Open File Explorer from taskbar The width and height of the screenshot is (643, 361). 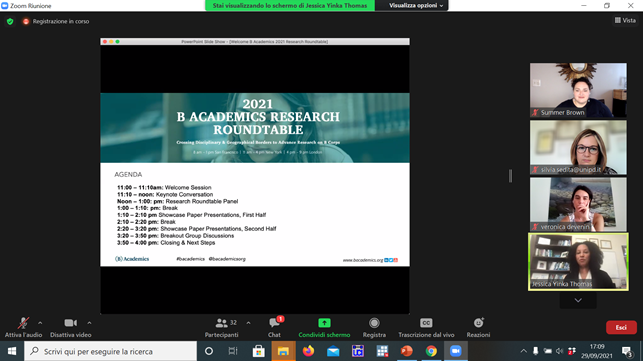click(x=283, y=351)
